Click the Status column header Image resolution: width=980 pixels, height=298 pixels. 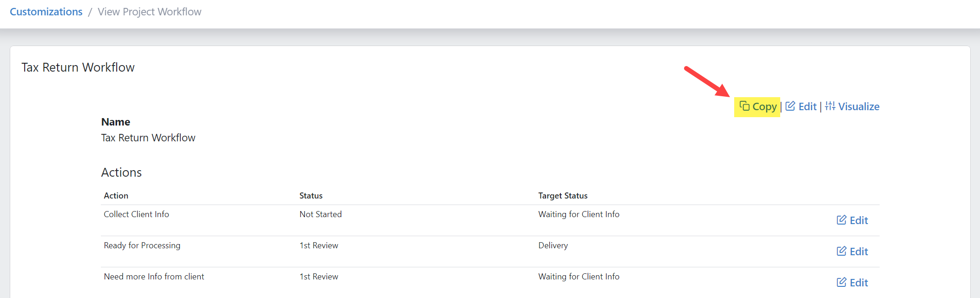311,195
